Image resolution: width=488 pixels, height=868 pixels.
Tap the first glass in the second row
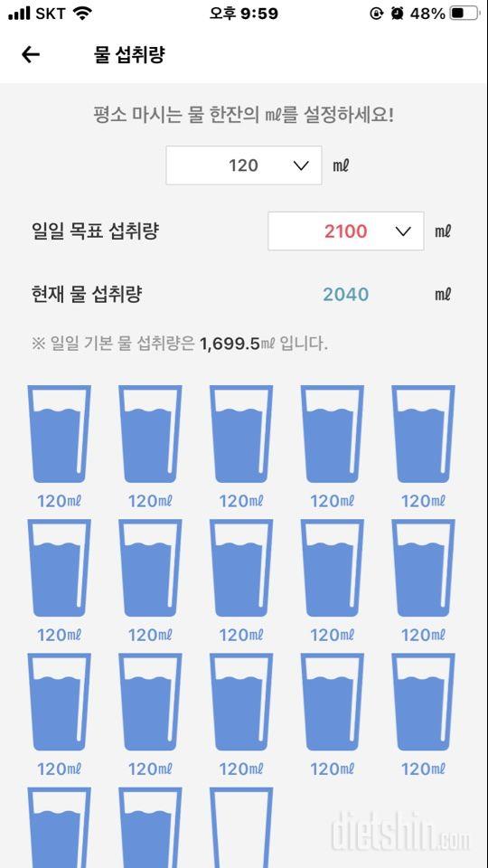60,568
